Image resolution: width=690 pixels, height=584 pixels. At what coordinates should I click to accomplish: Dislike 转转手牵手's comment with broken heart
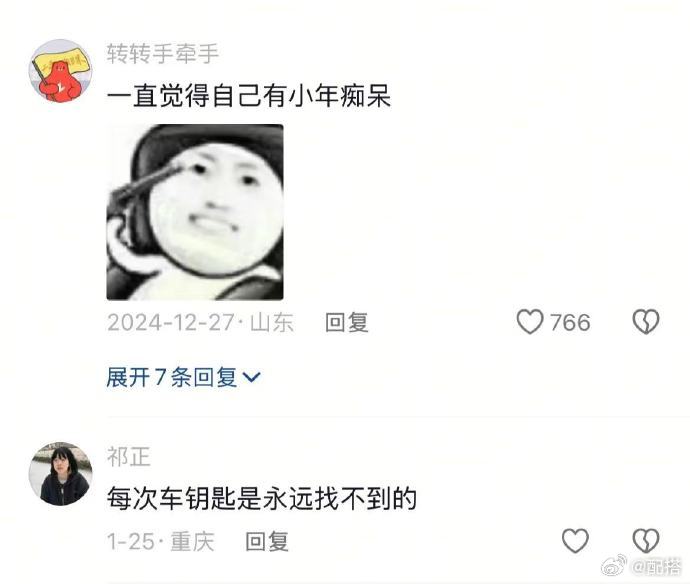(x=646, y=322)
